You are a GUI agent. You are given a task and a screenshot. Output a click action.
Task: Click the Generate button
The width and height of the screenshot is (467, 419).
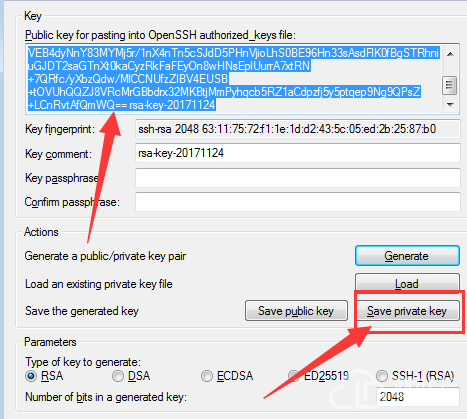407,256
